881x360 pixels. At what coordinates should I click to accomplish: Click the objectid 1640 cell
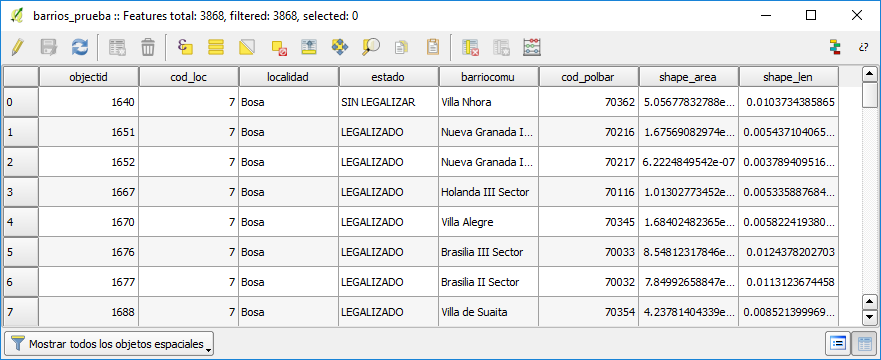point(88,102)
